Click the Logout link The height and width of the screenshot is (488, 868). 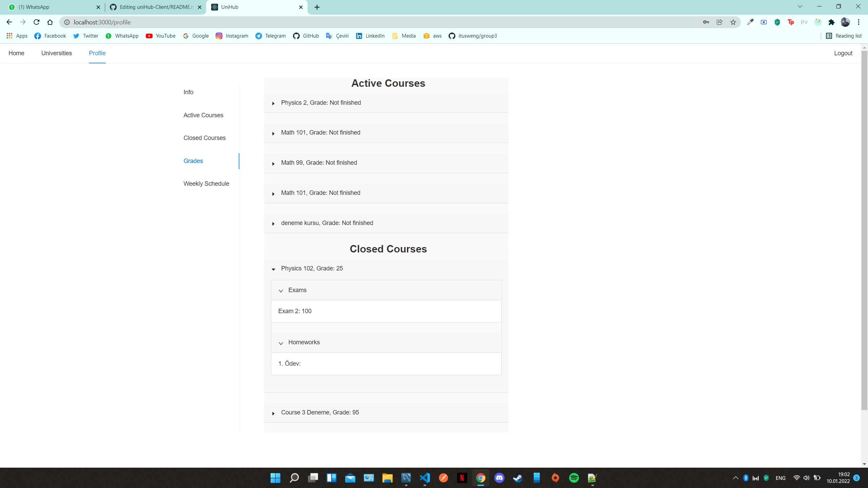coord(843,53)
